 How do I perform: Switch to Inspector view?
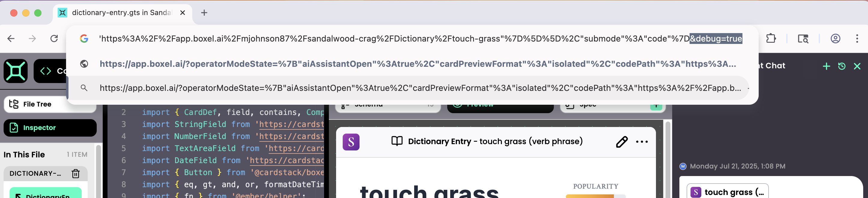pos(50,128)
